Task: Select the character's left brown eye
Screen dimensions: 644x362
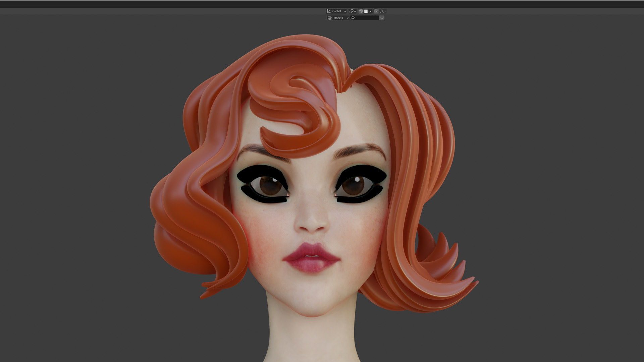Action: click(x=270, y=186)
